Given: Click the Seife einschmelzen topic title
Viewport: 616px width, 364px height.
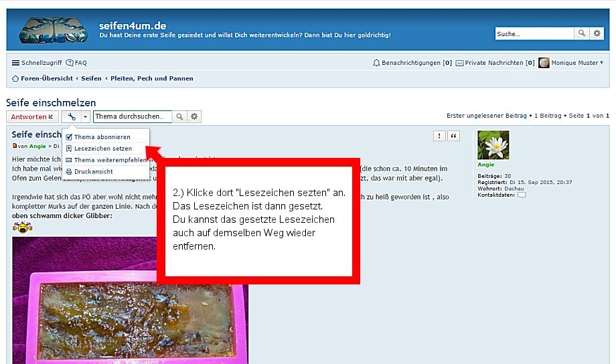Looking at the screenshot, I should 51,102.
